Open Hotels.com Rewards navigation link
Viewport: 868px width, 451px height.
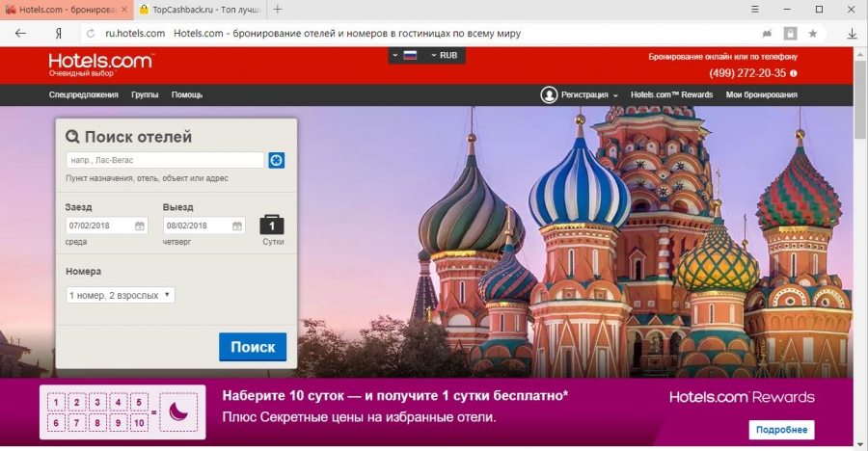671,94
